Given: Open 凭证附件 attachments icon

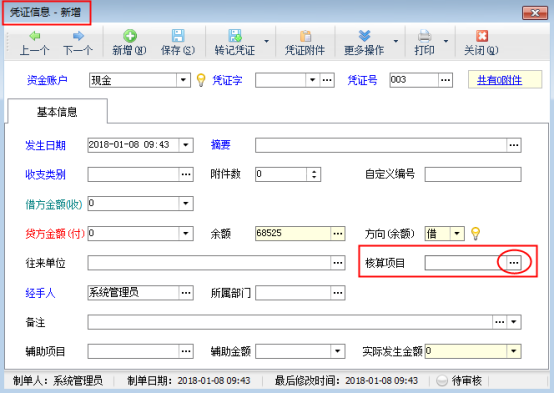Looking at the screenshot, I should tap(305, 36).
